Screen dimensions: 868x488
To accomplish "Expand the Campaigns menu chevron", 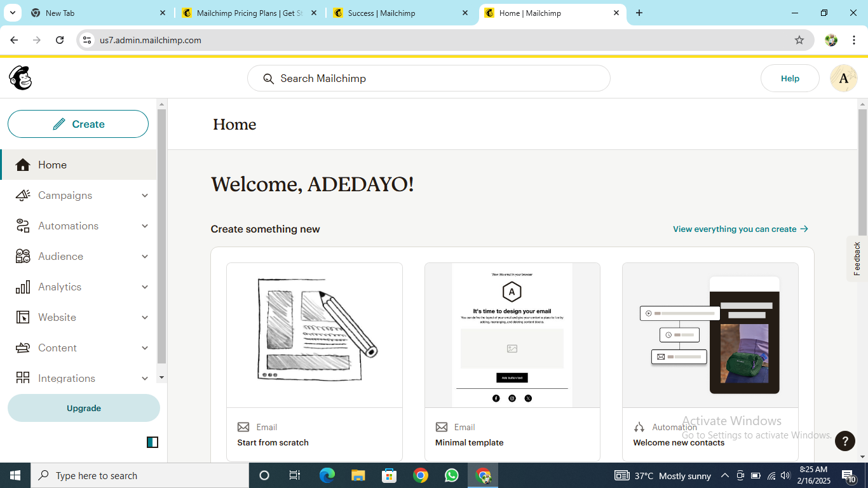I will click(145, 196).
